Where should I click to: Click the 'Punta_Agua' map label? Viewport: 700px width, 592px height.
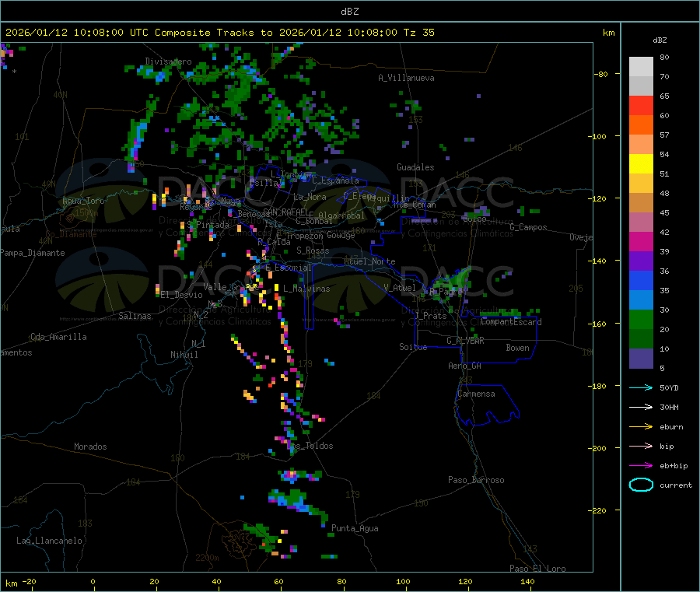(355, 528)
